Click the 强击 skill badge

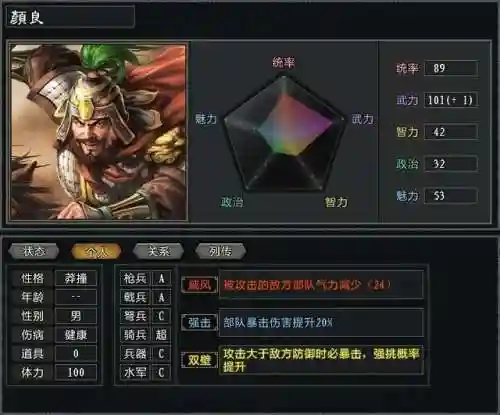coord(199,322)
